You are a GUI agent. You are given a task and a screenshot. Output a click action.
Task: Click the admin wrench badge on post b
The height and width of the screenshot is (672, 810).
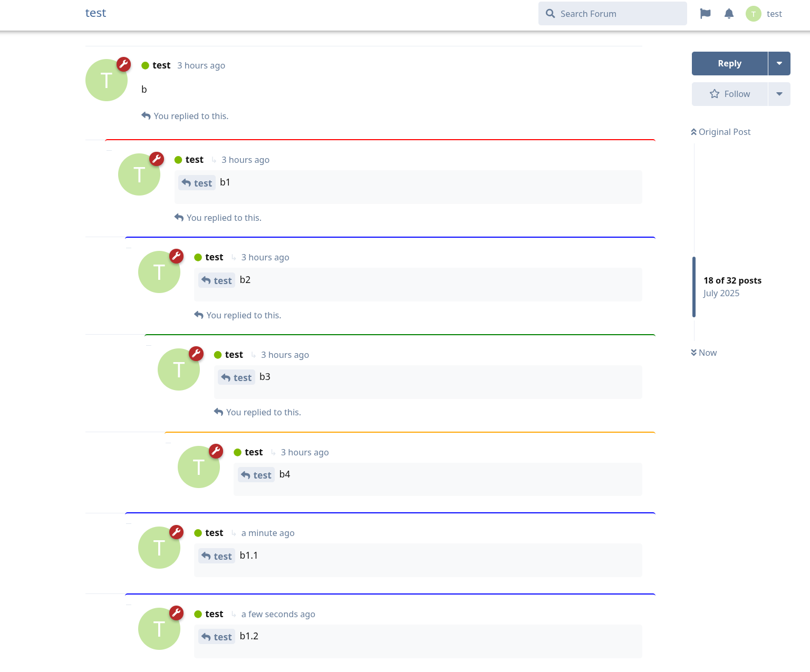(x=123, y=64)
